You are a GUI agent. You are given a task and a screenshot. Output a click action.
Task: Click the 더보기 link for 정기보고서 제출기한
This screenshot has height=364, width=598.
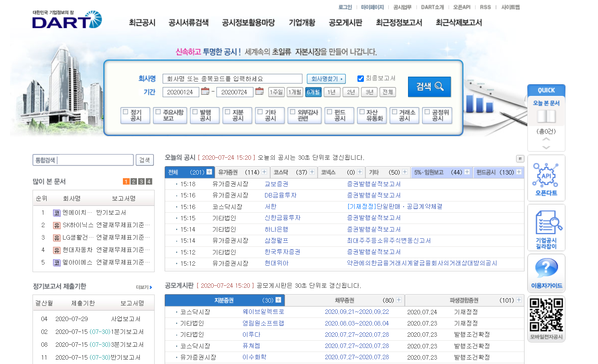pyautogui.click(x=144, y=287)
